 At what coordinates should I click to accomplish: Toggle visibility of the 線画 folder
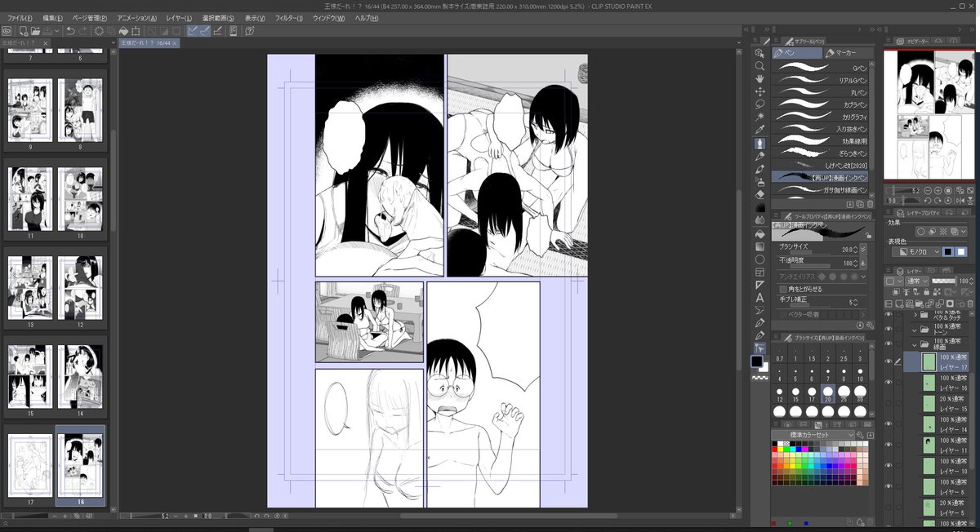889,344
